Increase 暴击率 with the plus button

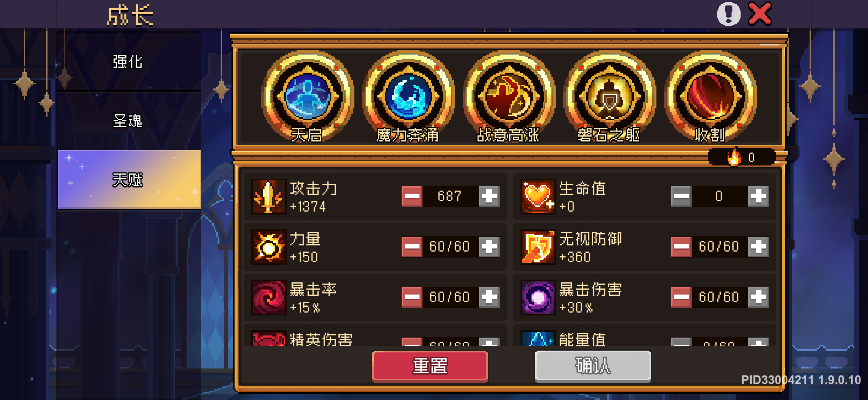489,297
